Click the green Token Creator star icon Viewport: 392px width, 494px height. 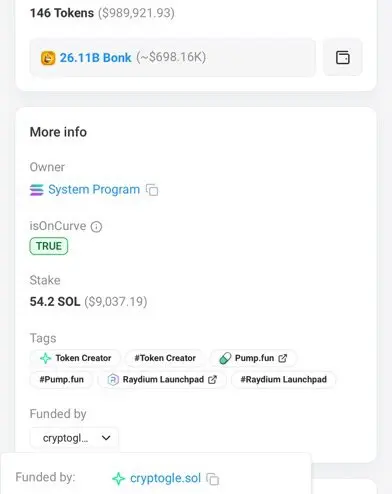point(45,358)
